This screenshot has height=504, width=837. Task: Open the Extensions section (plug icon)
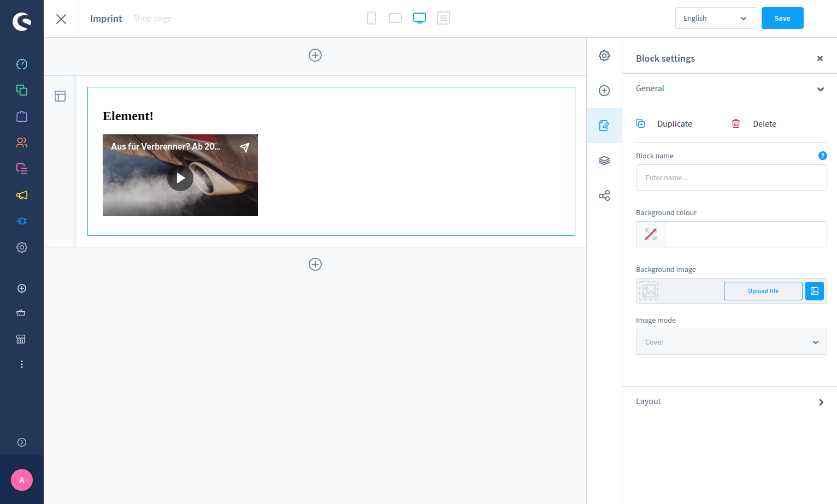[x=22, y=221]
